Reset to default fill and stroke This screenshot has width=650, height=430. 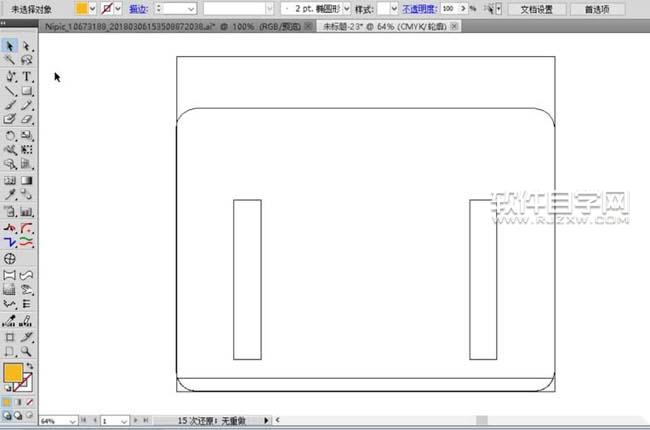pos(7,388)
